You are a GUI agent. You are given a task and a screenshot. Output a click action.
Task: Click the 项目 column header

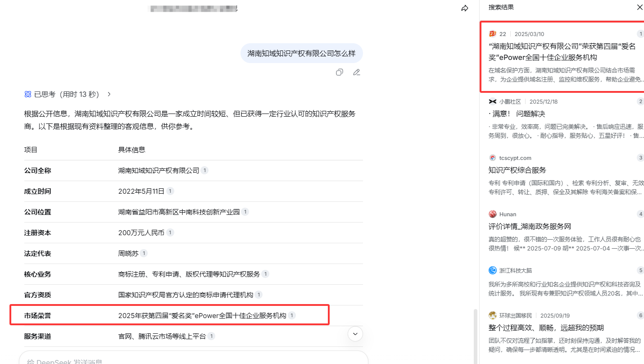pos(31,150)
